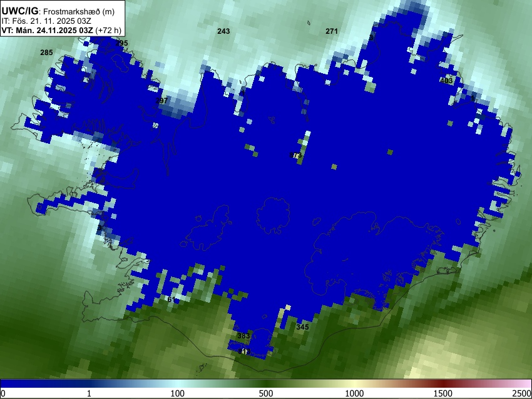Click the map value 61

point(171,300)
